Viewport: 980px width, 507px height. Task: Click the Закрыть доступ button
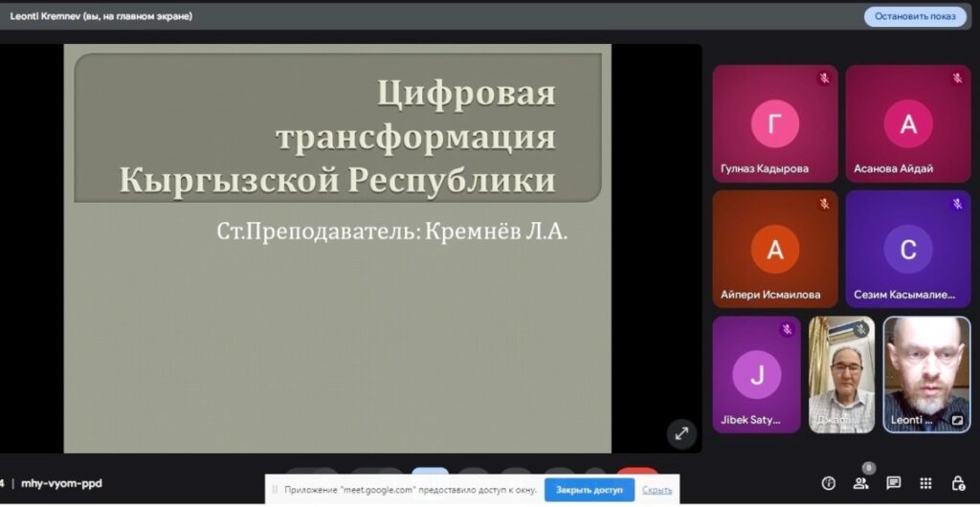(590, 490)
